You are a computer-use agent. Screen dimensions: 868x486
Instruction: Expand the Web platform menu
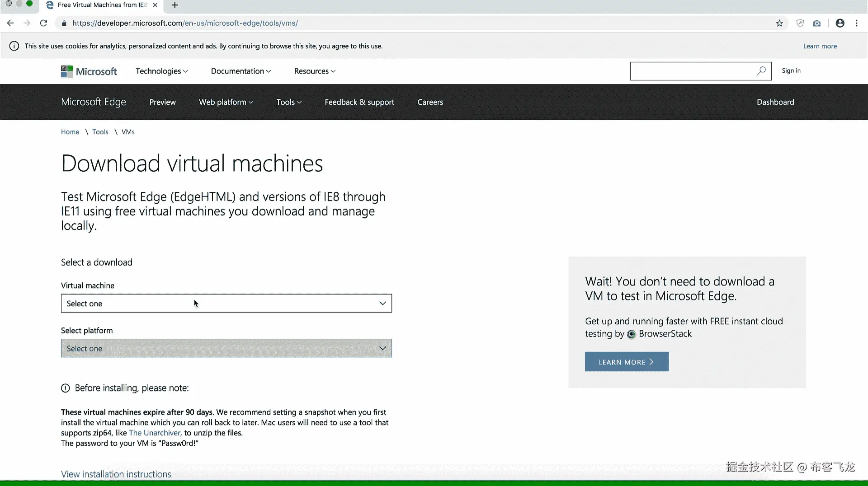(x=226, y=102)
